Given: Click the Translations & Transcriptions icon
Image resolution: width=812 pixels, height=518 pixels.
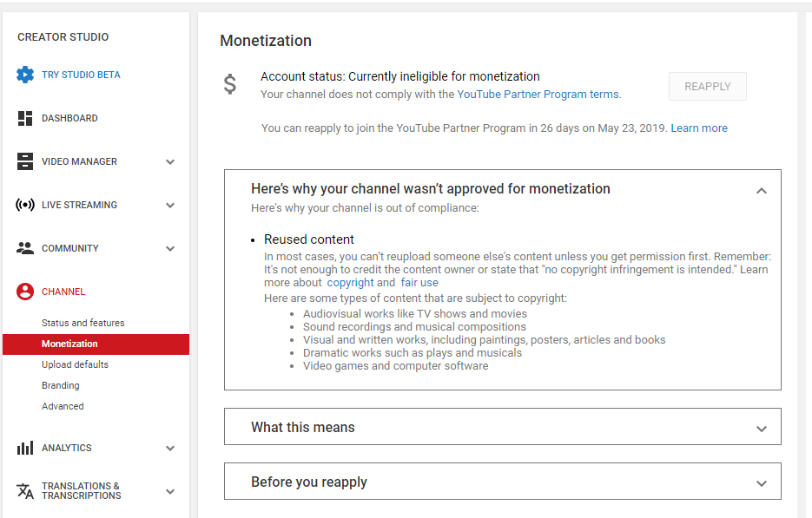Looking at the screenshot, I should 25,490.
